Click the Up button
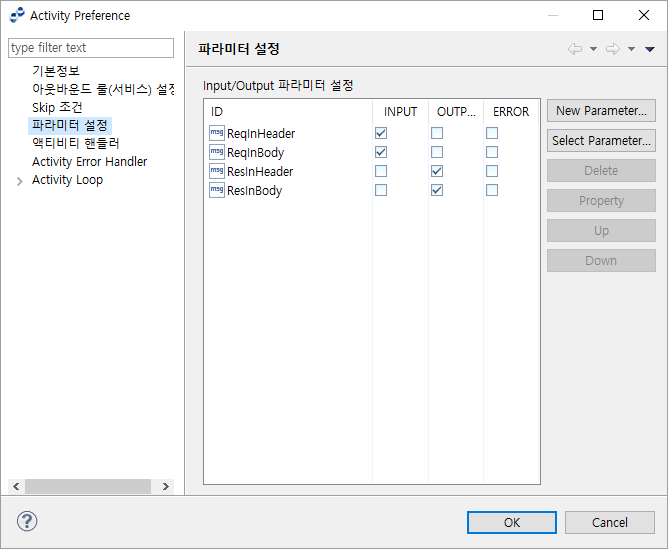 click(x=601, y=230)
